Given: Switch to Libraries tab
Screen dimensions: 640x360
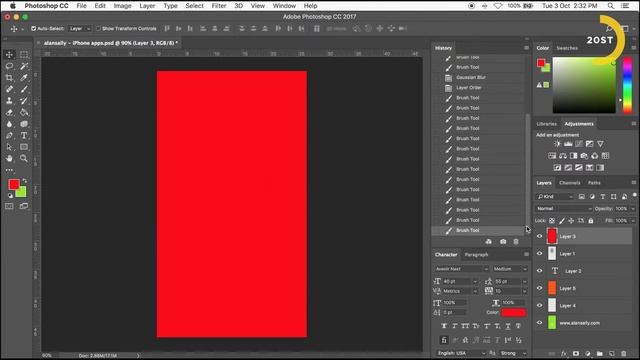Looking at the screenshot, I should pos(547,124).
